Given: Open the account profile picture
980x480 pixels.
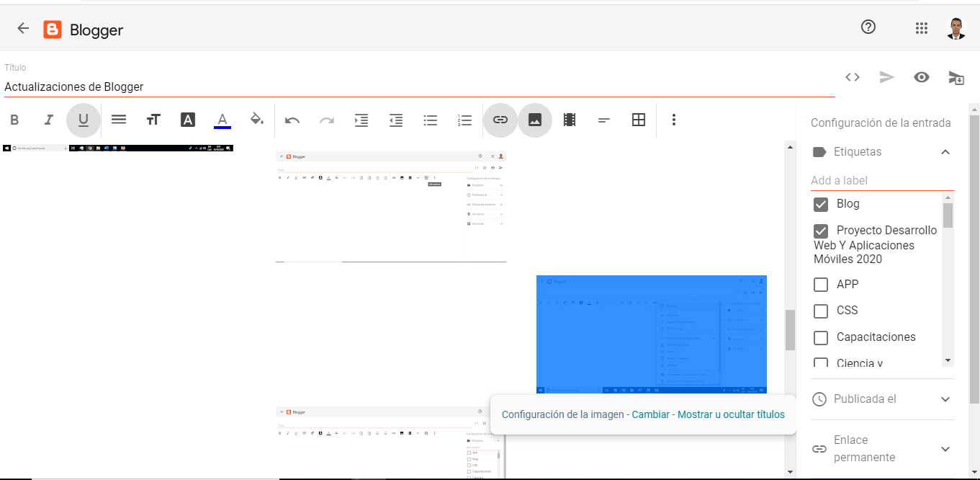Looking at the screenshot, I should (x=956, y=28).
